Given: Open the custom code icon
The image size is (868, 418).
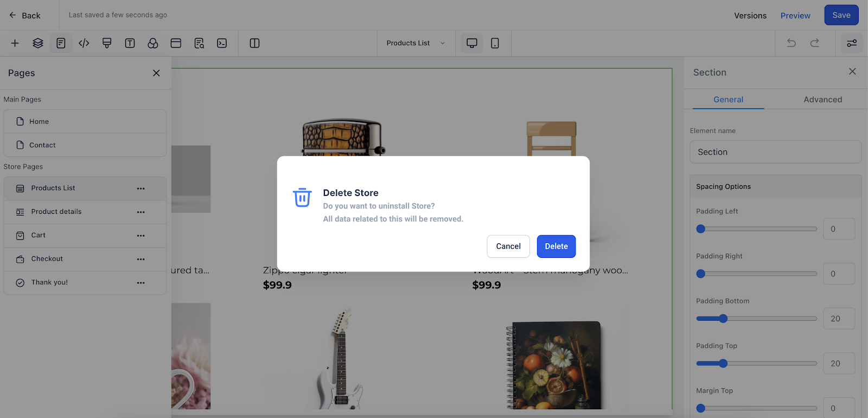Looking at the screenshot, I should (x=84, y=43).
